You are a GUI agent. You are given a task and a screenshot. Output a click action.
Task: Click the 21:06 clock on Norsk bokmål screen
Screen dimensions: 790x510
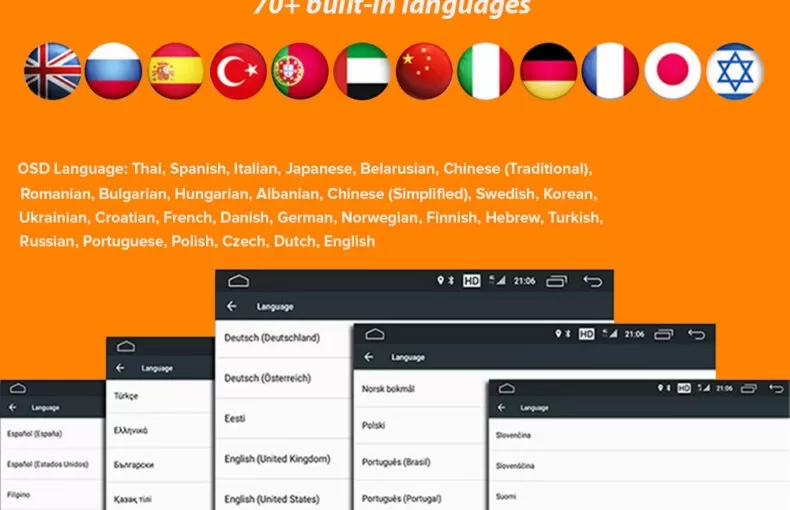tap(634, 334)
